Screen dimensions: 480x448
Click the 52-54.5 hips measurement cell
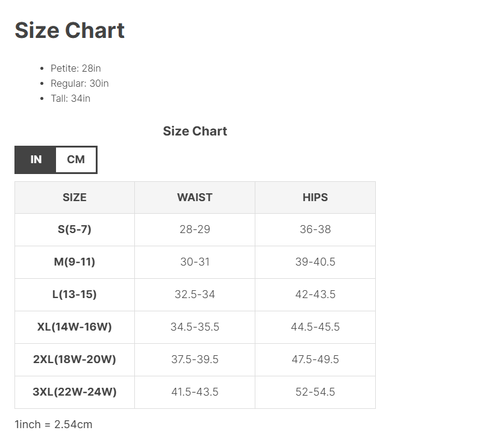[315, 392]
